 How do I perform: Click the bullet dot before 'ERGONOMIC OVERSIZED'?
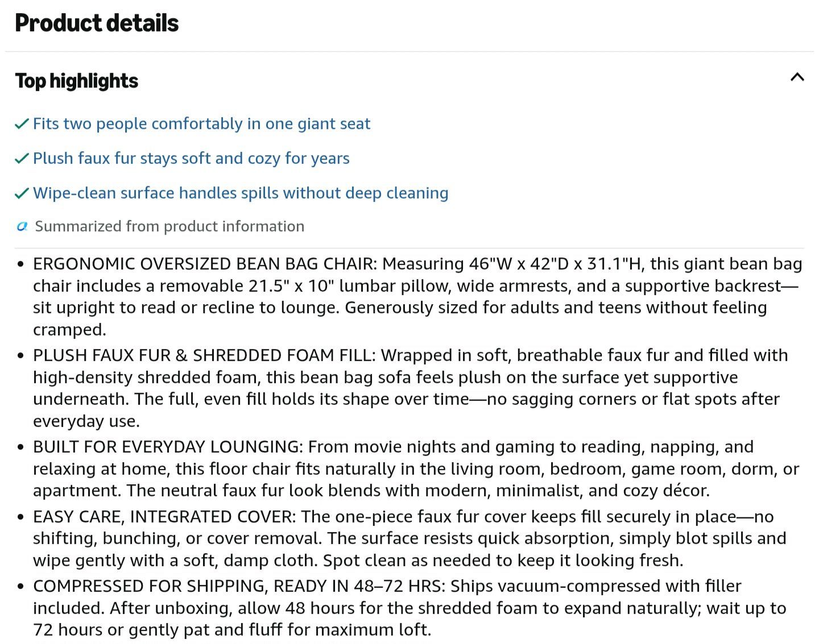coord(20,264)
